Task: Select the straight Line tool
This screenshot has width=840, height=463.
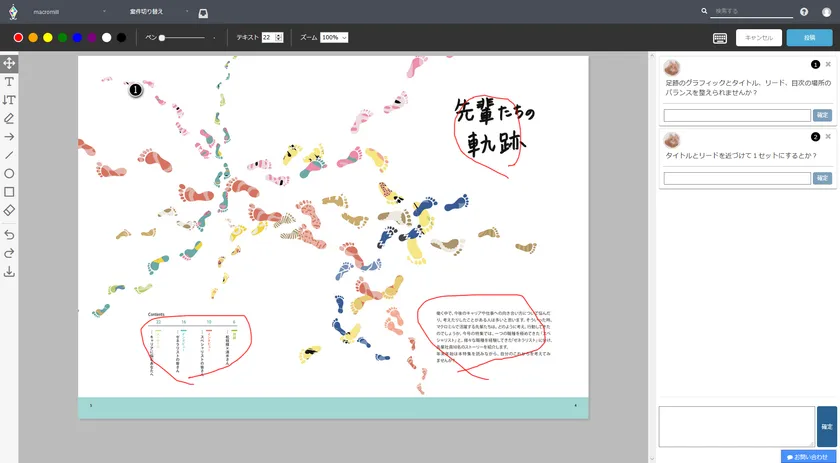Action: (x=9, y=155)
